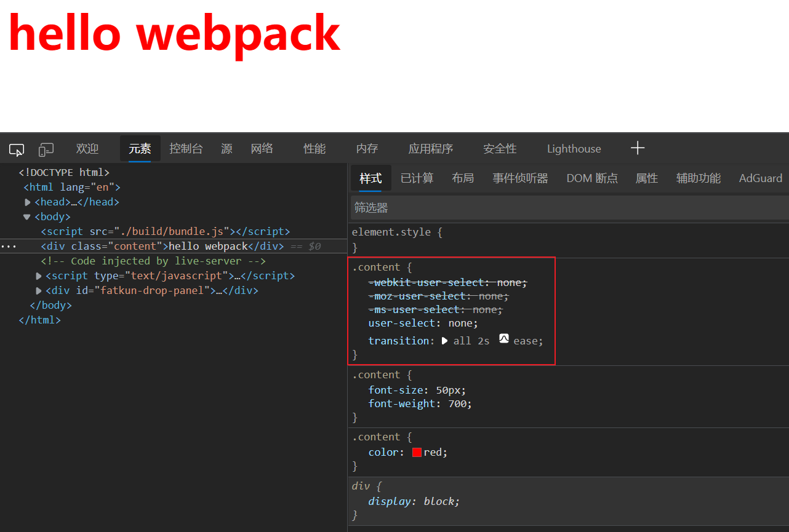Click the ./build/bundle.js src link
Image resolution: width=789 pixels, height=532 pixels.
tap(172, 232)
